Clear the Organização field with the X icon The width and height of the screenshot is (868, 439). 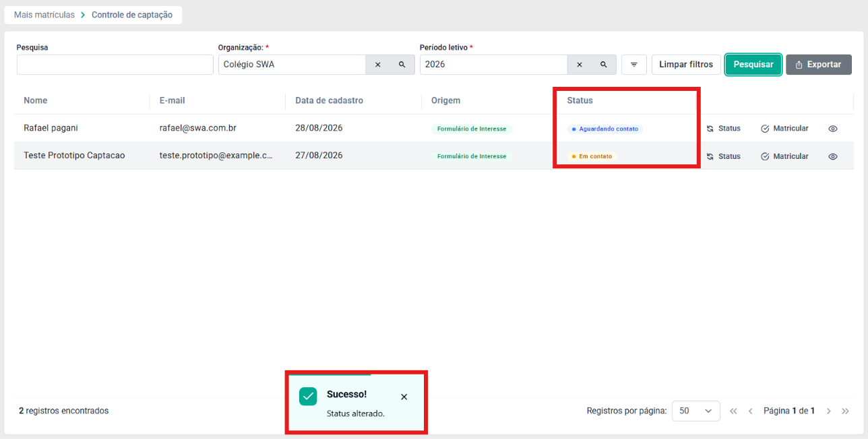[x=377, y=65]
